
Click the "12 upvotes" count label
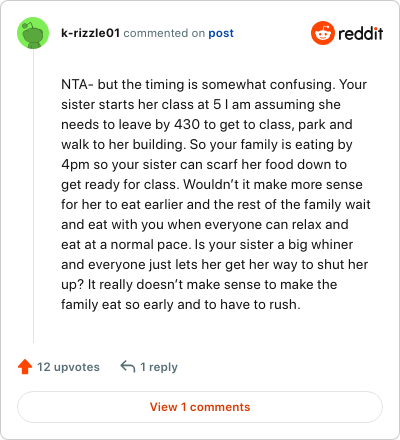pyautogui.click(x=68, y=367)
